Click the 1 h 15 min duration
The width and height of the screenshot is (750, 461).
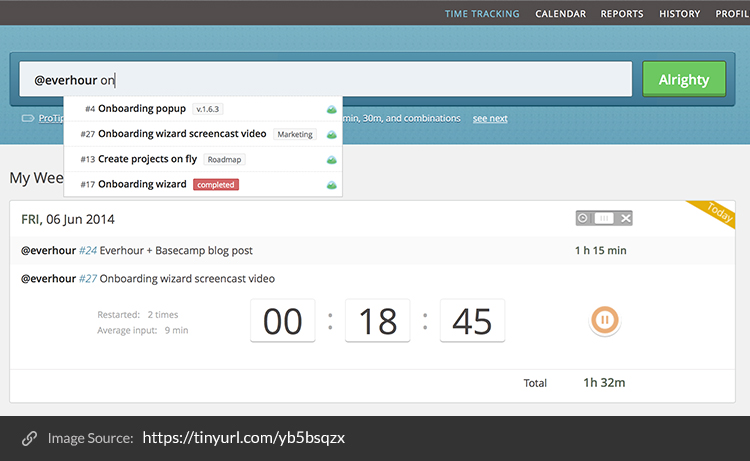[601, 251]
